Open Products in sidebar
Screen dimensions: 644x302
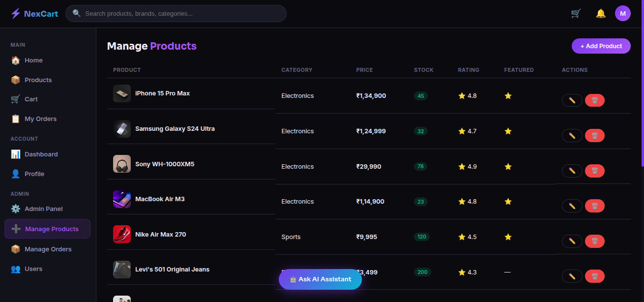(48, 80)
